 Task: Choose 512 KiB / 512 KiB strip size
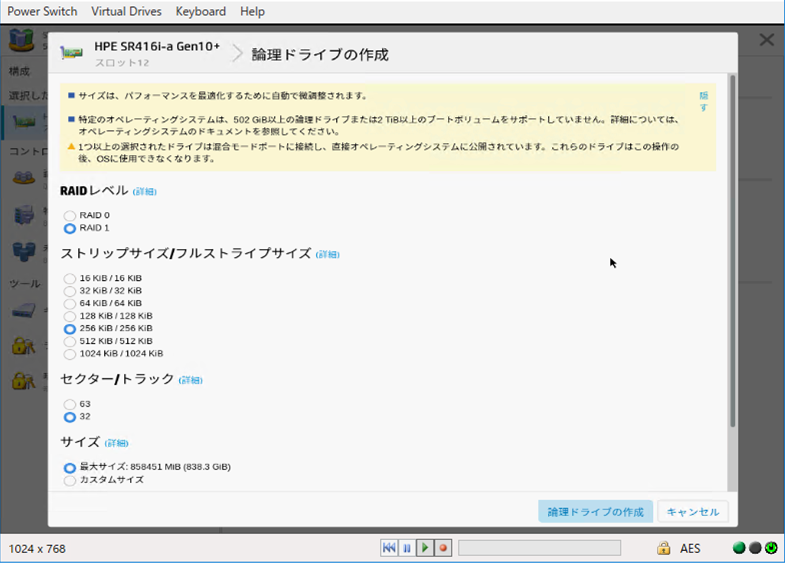click(70, 341)
